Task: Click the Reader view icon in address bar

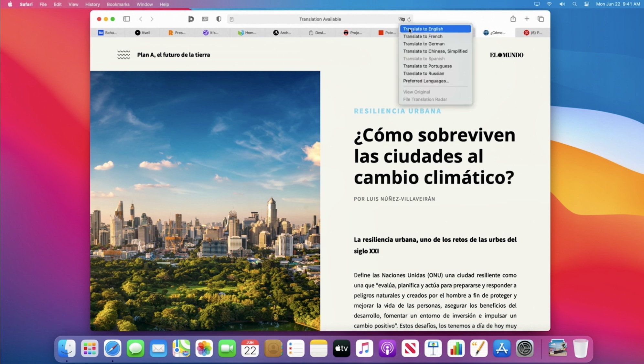Action: coord(231,19)
